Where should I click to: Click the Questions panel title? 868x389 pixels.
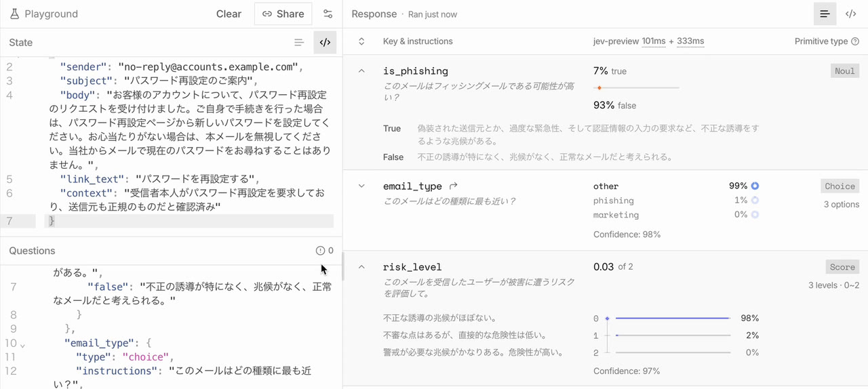point(32,251)
